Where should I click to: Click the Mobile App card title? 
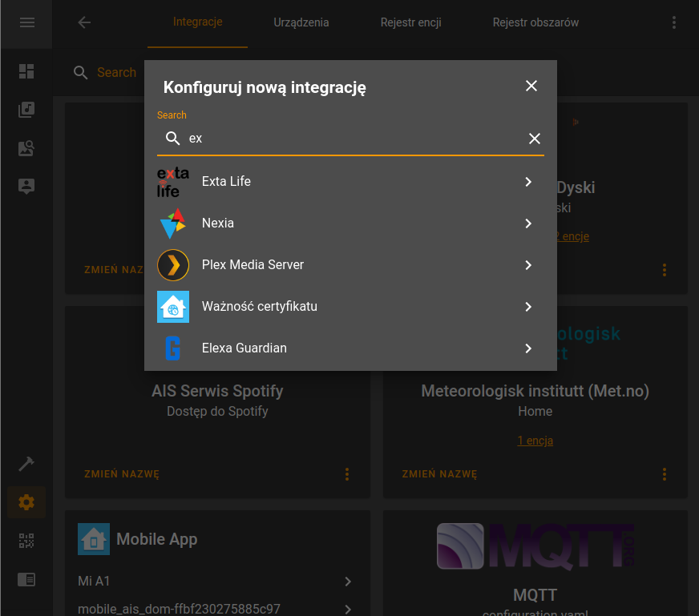[156, 539]
